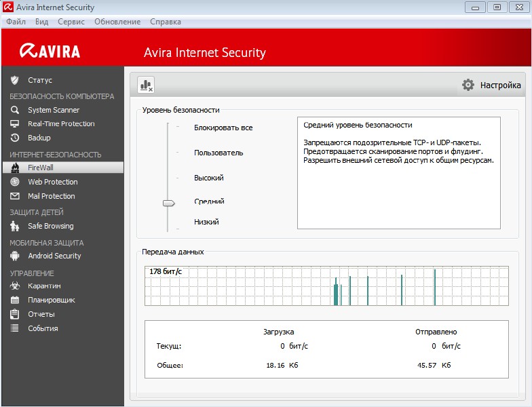Image resolution: width=532 pixels, height=407 pixels.
Task: Open Safe Browsing section
Action: pyautogui.click(x=50, y=226)
